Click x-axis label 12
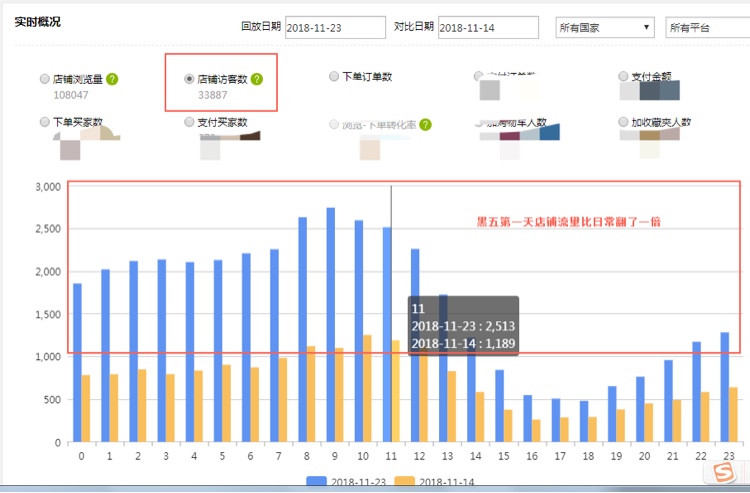The image size is (750, 493). click(x=419, y=456)
